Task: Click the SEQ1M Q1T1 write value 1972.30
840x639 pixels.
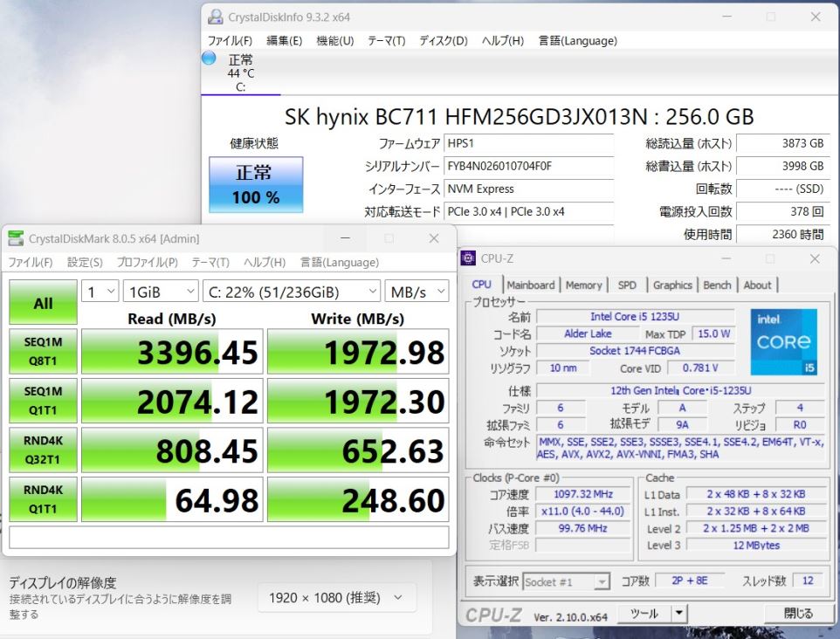Action: 358,401
